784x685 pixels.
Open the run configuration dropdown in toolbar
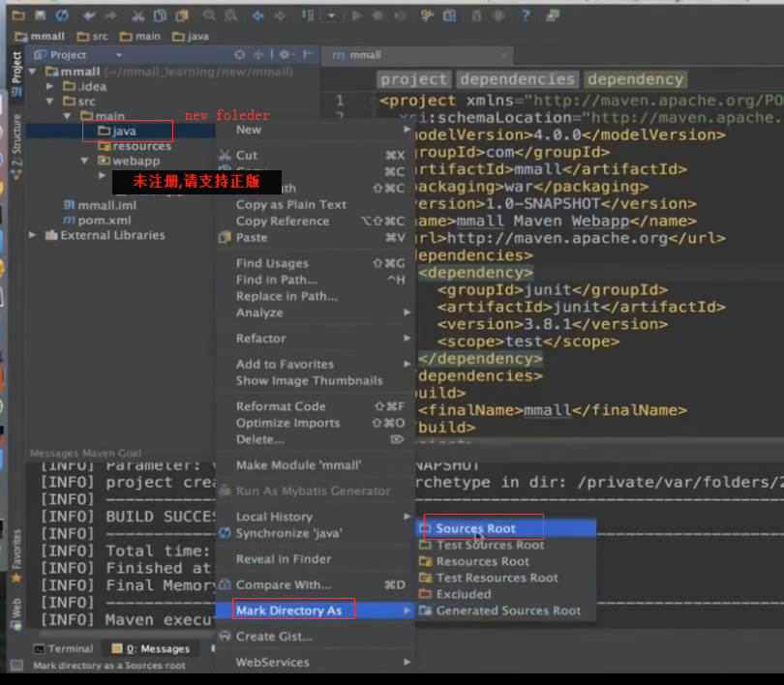[x=331, y=16]
